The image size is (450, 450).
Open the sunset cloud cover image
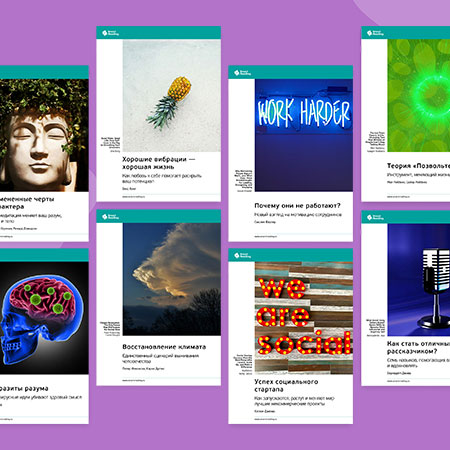(x=172, y=279)
